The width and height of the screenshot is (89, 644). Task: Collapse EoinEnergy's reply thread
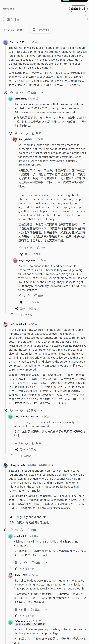10,133
